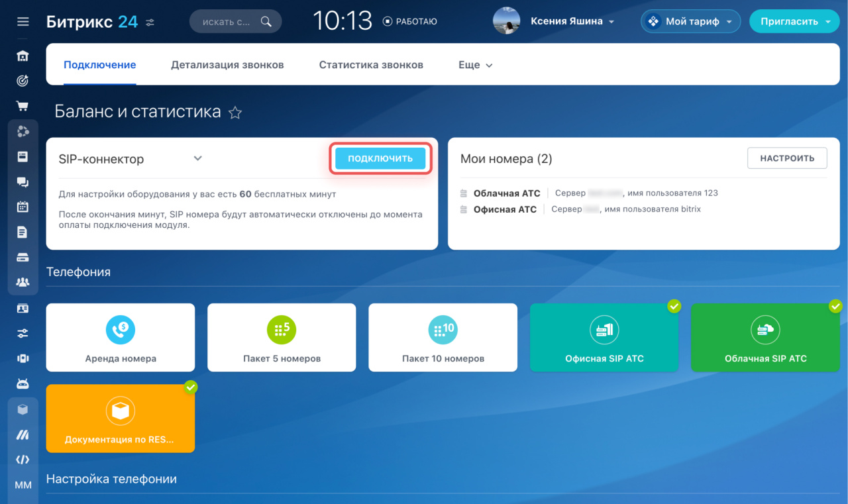Screen dimensions: 848x504
Task: Open the Еще tab menu
Action: pyautogui.click(x=476, y=65)
